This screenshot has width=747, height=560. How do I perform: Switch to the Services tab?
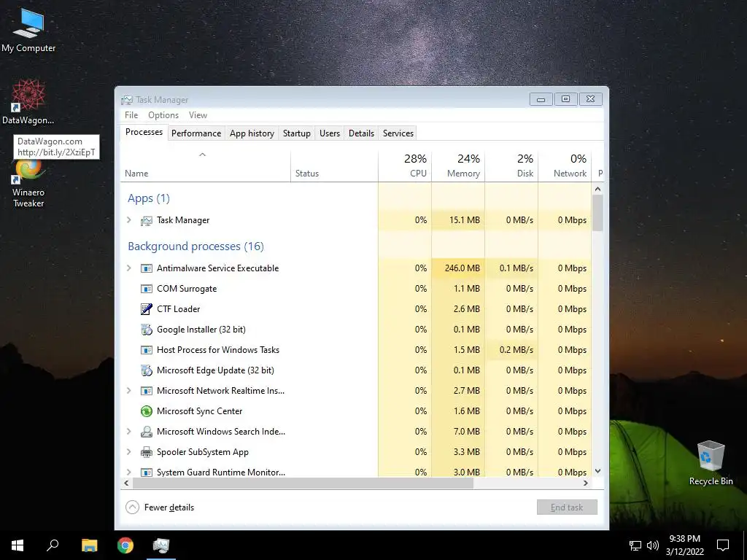(x=398, y=133)
